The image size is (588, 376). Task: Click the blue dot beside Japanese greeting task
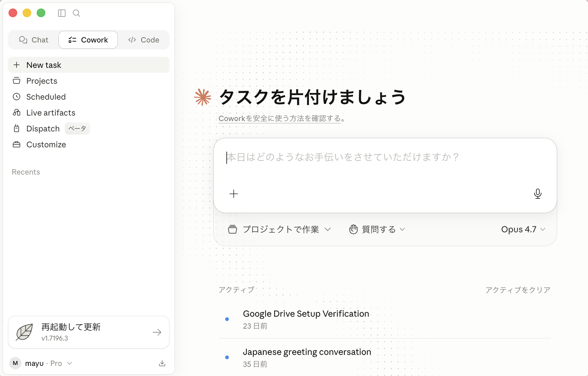[x=227, y=357]
